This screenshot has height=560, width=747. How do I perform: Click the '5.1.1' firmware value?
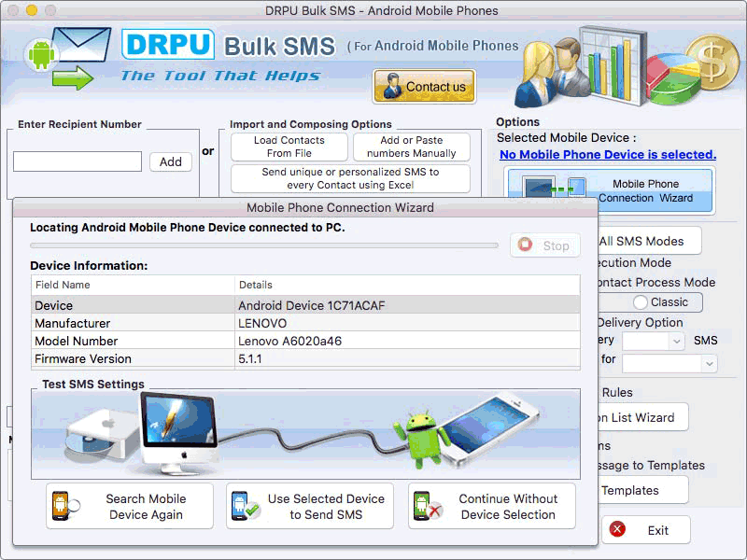249,358
